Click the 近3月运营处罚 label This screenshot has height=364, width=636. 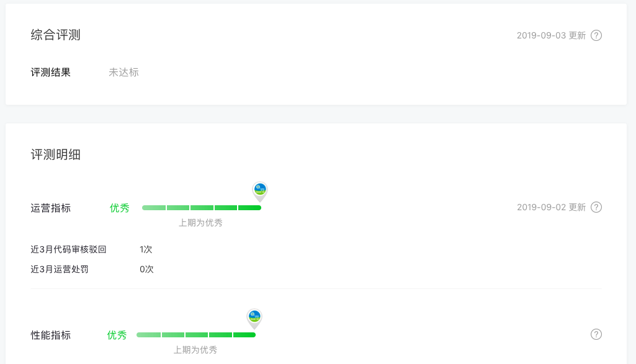(60, 269)
